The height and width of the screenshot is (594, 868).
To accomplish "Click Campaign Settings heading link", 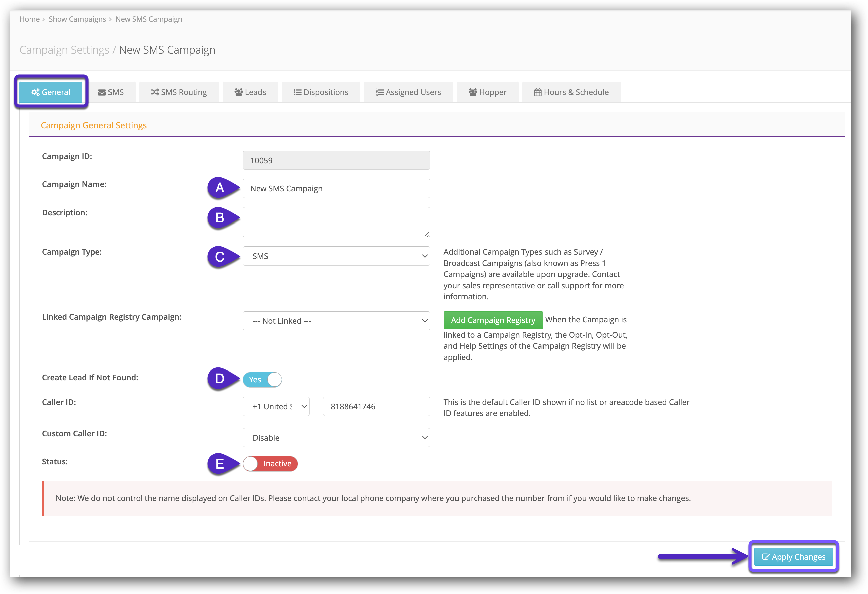I will [64, 50].
